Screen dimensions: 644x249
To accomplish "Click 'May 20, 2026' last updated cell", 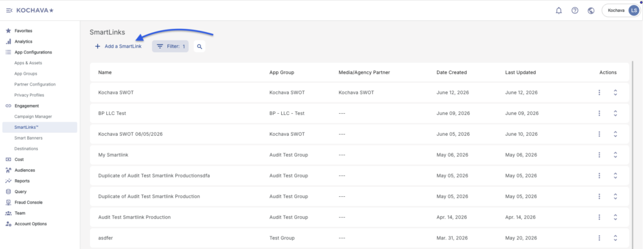I will tap(521, 238).
